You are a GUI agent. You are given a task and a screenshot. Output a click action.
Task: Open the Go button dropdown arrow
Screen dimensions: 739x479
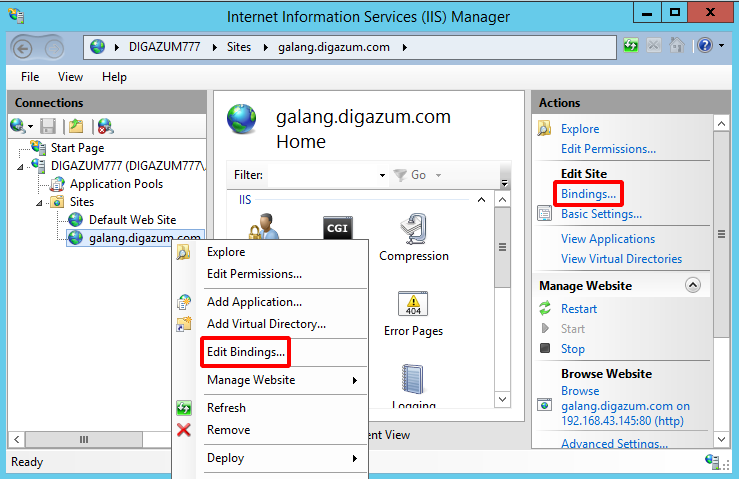[438, 175]
